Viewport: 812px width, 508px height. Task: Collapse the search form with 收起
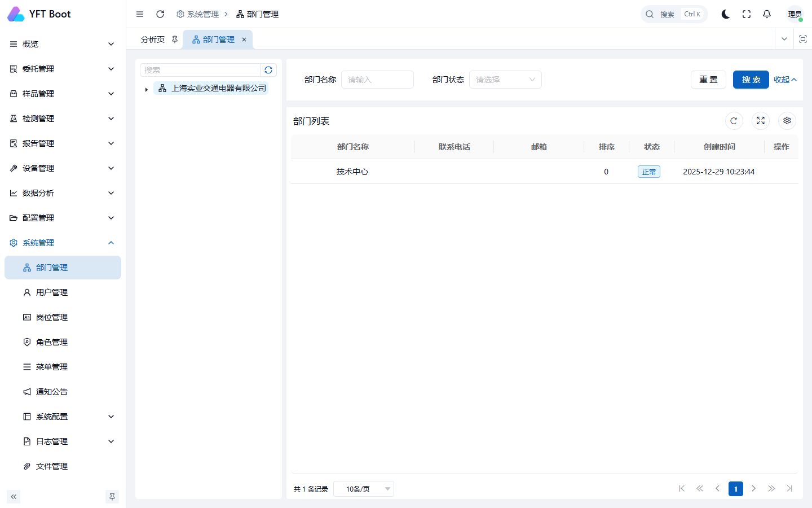[785, 80]
